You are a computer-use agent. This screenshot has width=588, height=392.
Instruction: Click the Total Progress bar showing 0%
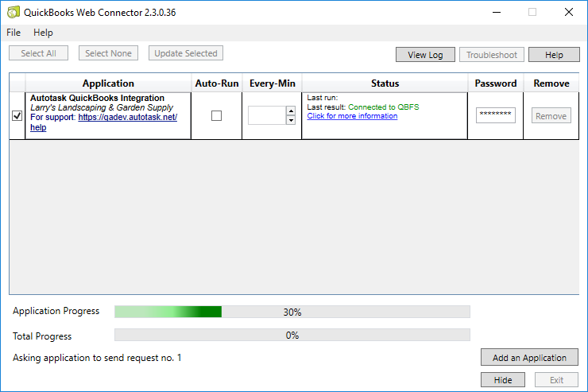(292, 335)
